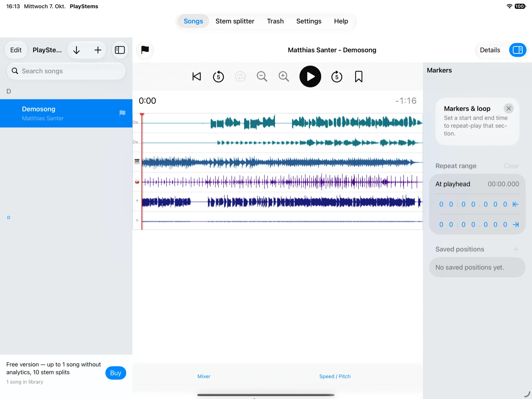Add a bookmark marker

point(359,77)
